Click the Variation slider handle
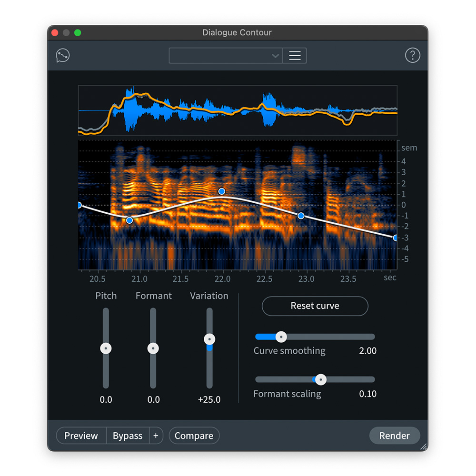476x476 pixels. (209, 339)
